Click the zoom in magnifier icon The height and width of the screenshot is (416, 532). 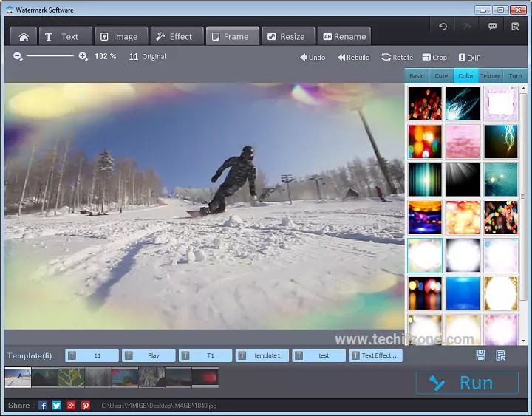tap(83, 56)
